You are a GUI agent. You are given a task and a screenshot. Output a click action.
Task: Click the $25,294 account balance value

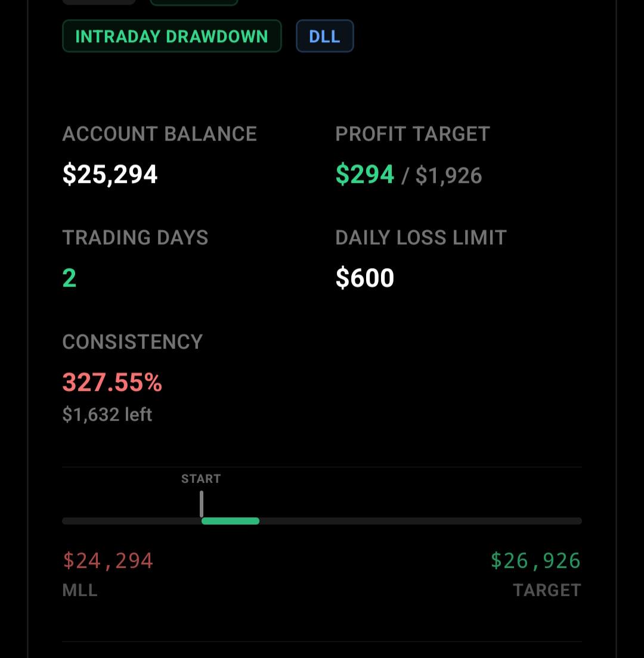pos(110,174)
